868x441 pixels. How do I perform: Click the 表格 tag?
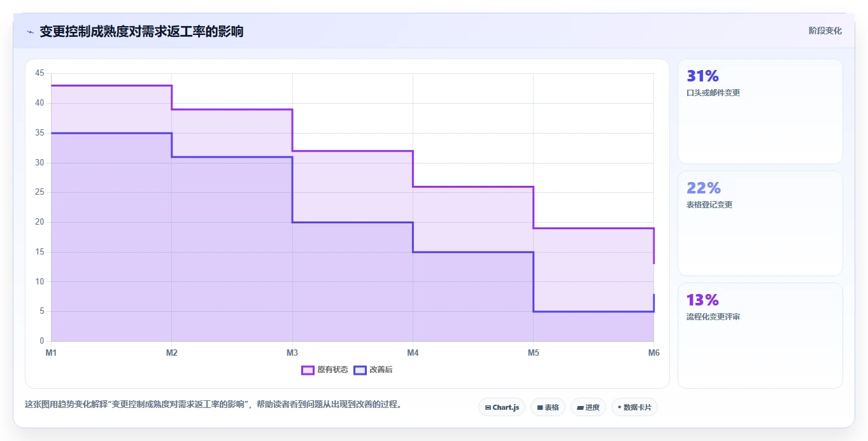[x=548, y=407]
